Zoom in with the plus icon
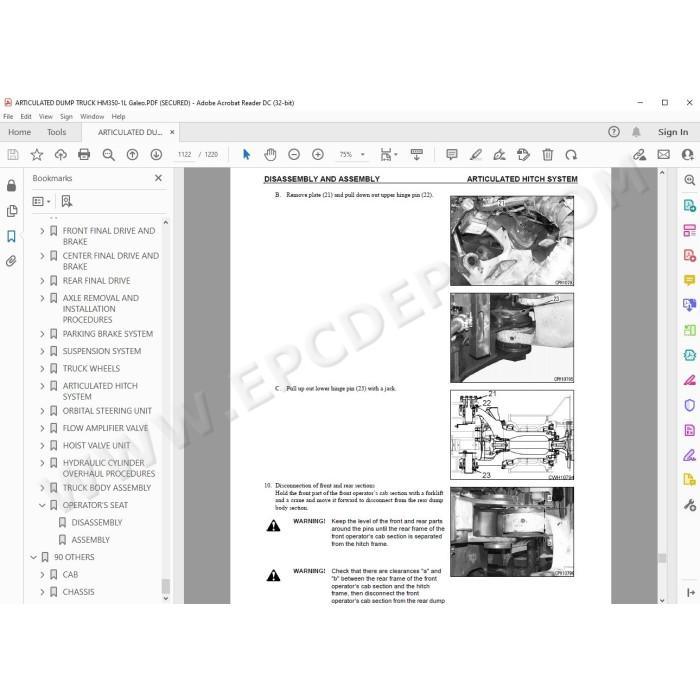The width and height of the screenshot is (700, 700). pos(318,154)
